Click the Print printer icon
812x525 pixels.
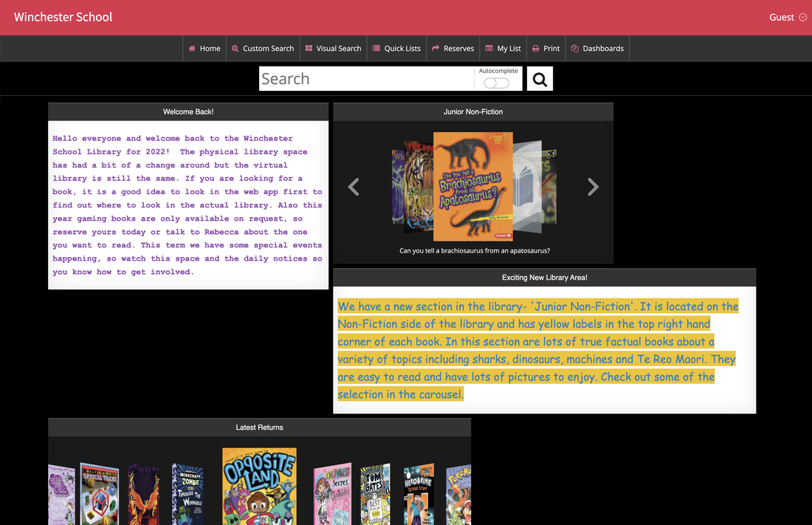536,49
